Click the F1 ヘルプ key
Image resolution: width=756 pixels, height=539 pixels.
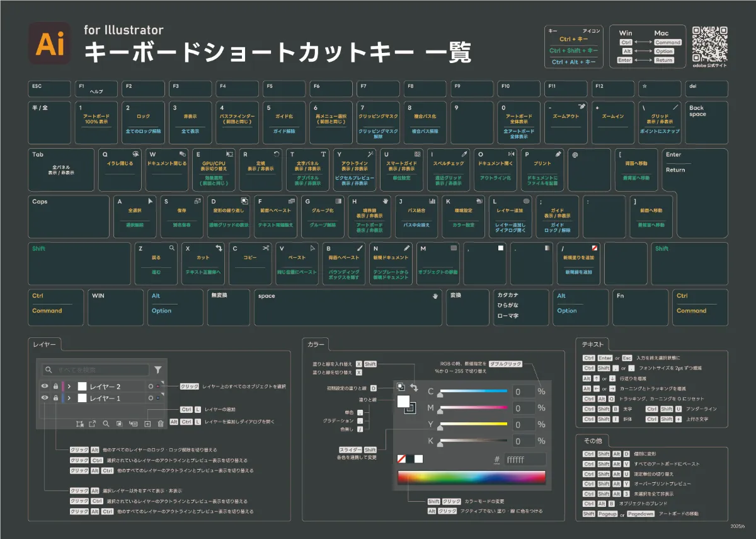(96, 89)
